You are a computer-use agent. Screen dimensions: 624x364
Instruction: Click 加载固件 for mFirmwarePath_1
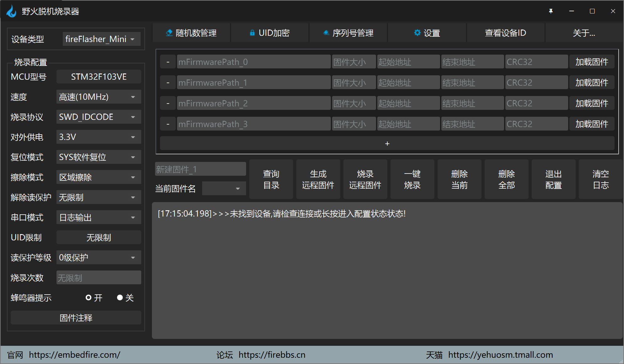point(592,83)
